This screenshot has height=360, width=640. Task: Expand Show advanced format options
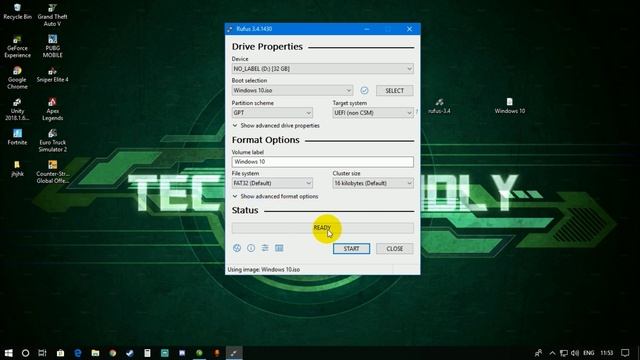point(276,196)
